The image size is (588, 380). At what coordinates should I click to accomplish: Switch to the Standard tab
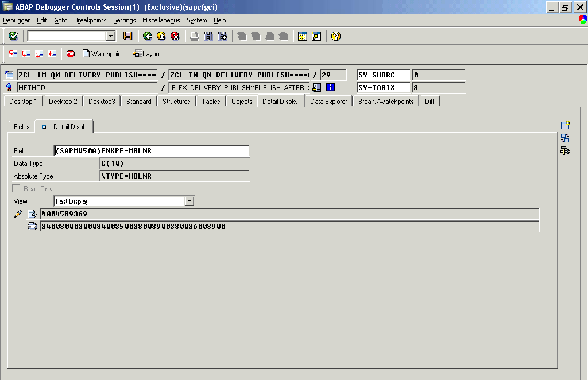pyautogui.click(x=139, y=102)
